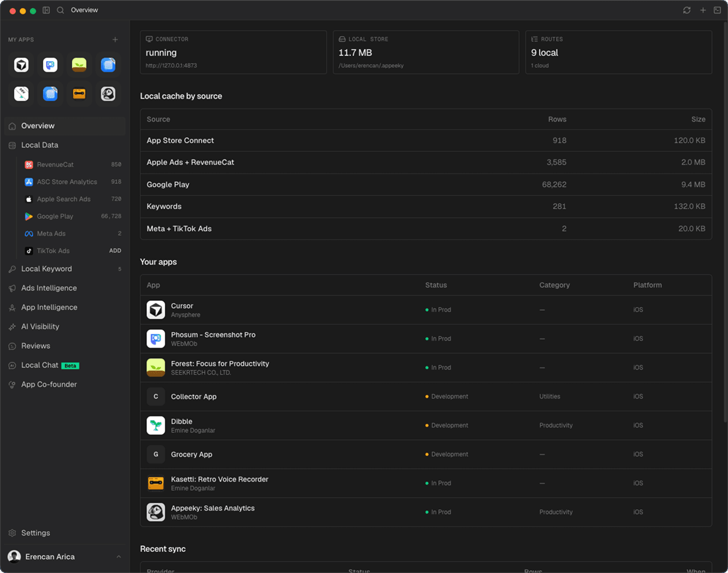Select App Store Connect source row
The width and height of the screenshot is (728, 573).
pos(426,140)
